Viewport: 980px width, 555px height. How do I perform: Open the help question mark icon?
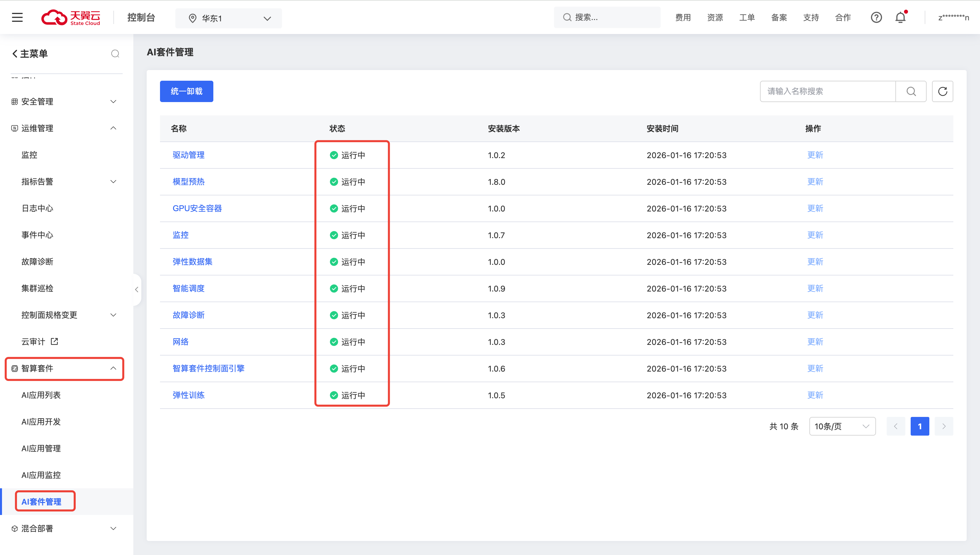(x=876, y=18)
